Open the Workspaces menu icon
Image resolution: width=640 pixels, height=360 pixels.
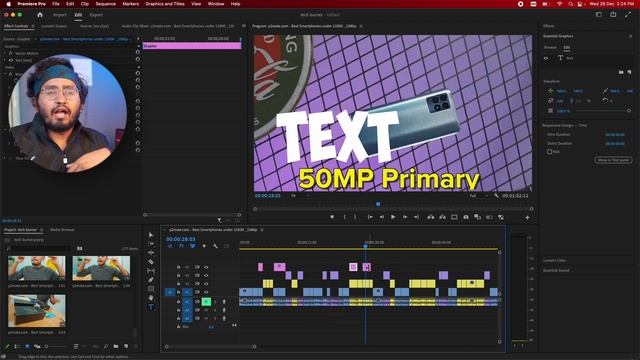[598, 15]
